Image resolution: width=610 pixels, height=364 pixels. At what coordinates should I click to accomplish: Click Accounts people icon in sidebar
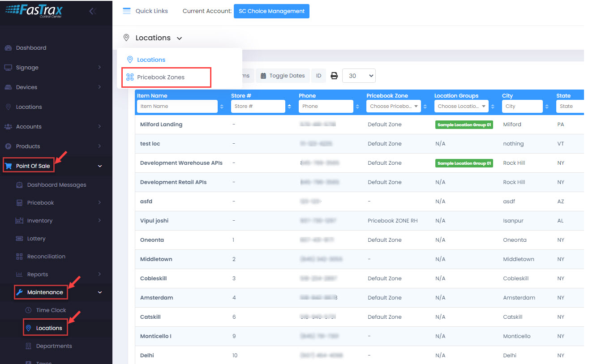[8, 127]
